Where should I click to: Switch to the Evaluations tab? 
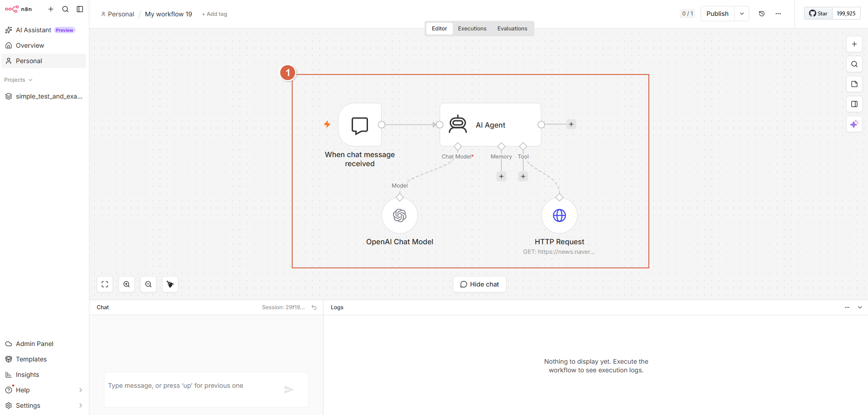click(512, 29)
